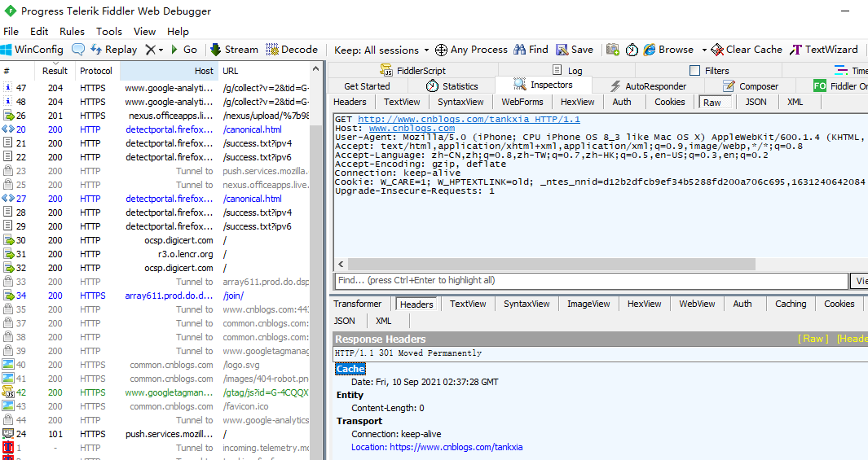Click the Browse toolbar button
Viewport: 868px width, 460px height.
pyautogui.click(x=668, y=49)
